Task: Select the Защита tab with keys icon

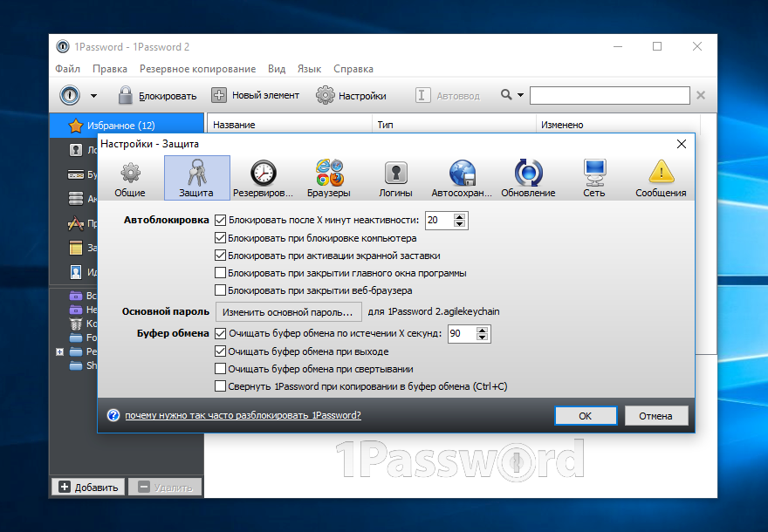Action: (196, 178)
